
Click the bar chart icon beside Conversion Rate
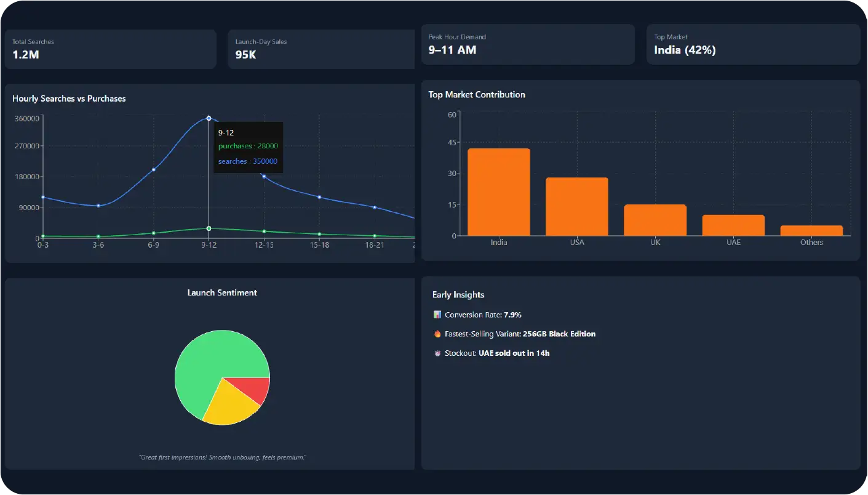point(437,315)
